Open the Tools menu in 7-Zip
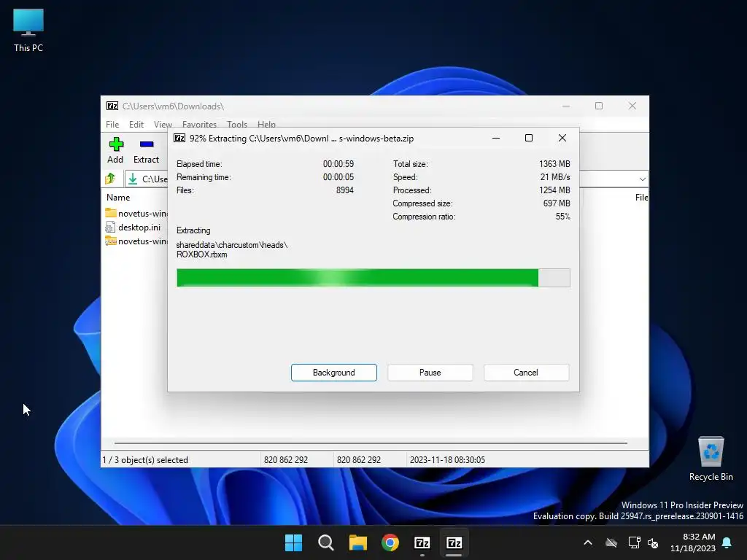This screenshot has height=560, width=747. 237,124
